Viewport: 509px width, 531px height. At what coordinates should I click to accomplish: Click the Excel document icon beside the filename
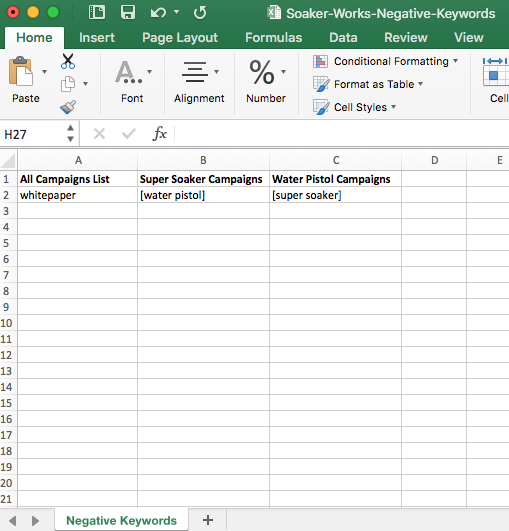click(274, 13)
